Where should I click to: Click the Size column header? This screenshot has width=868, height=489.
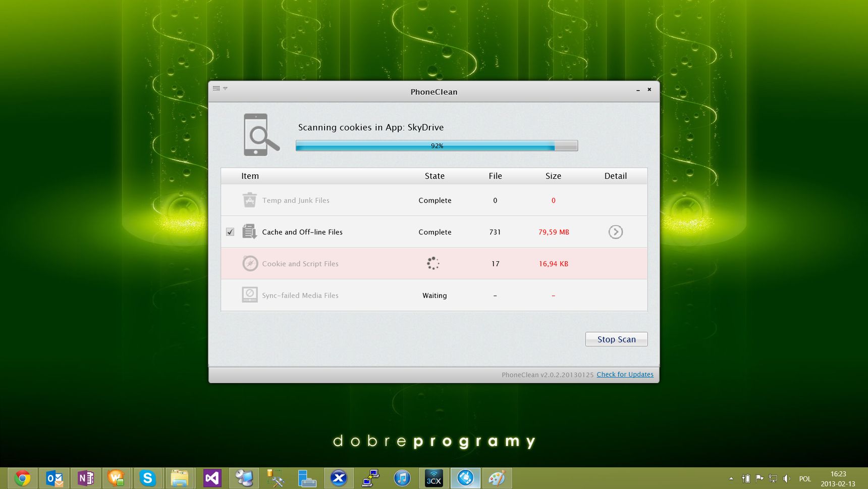tap(553, 176)
